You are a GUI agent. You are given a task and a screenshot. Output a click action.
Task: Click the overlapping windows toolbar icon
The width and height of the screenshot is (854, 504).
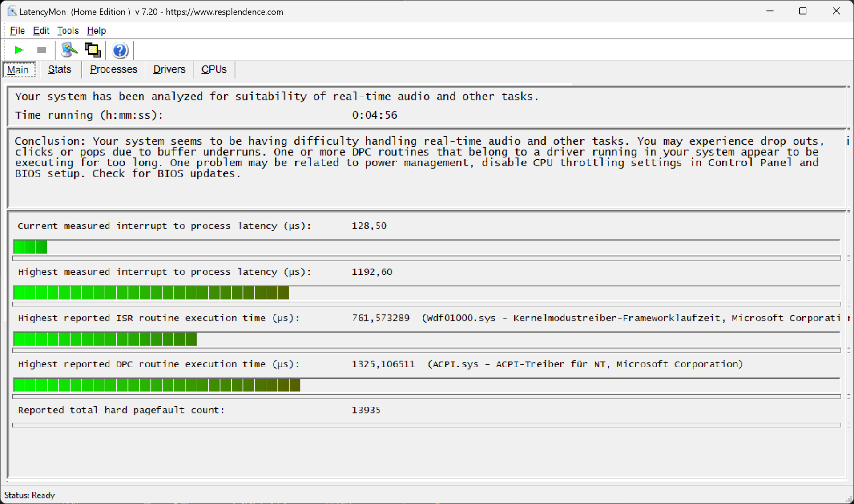(x=93, y=50)
